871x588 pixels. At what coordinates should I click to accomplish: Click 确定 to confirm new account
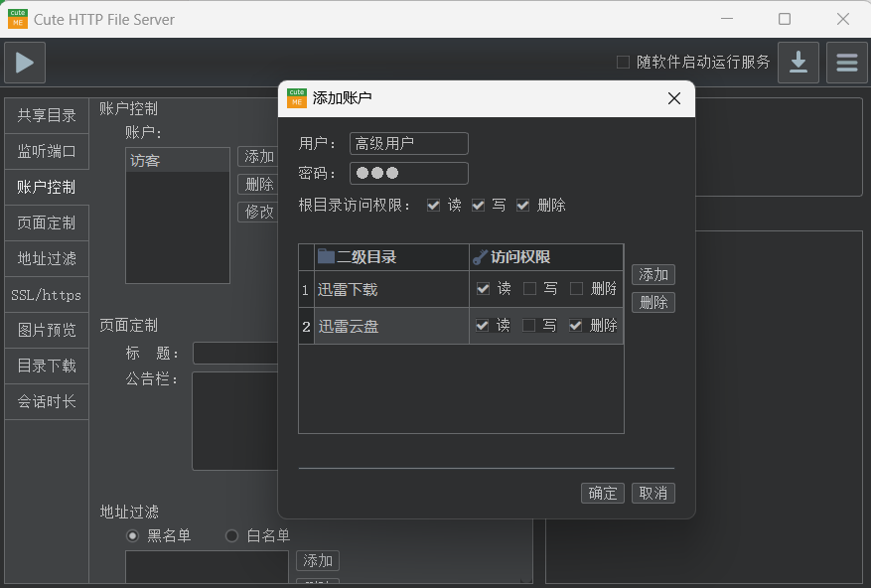coord(603,493)
